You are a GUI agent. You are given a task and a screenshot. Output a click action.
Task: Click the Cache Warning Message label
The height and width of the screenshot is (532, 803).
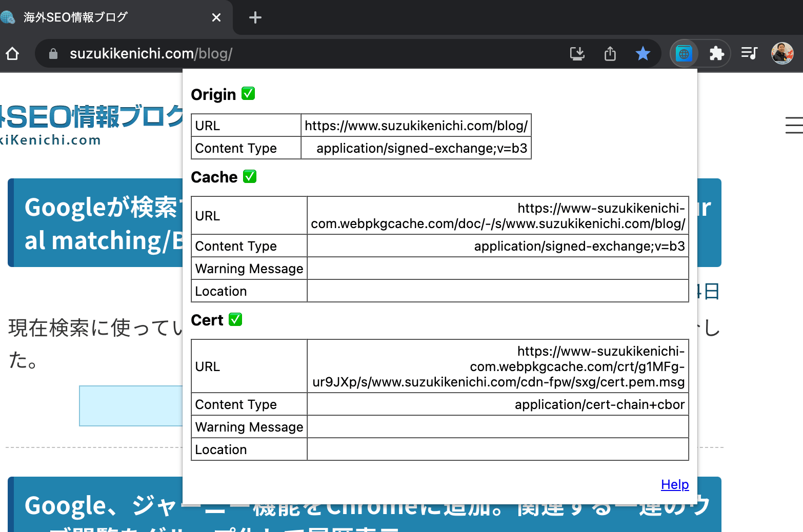tap(249, 269)
